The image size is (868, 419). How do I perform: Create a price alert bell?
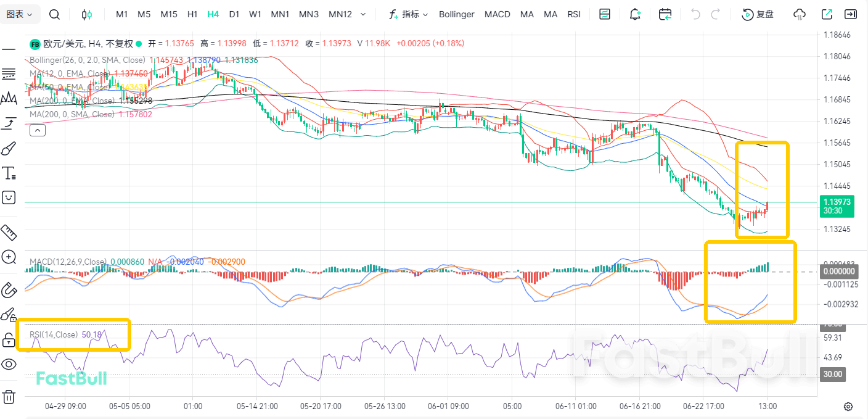point(635,14)
